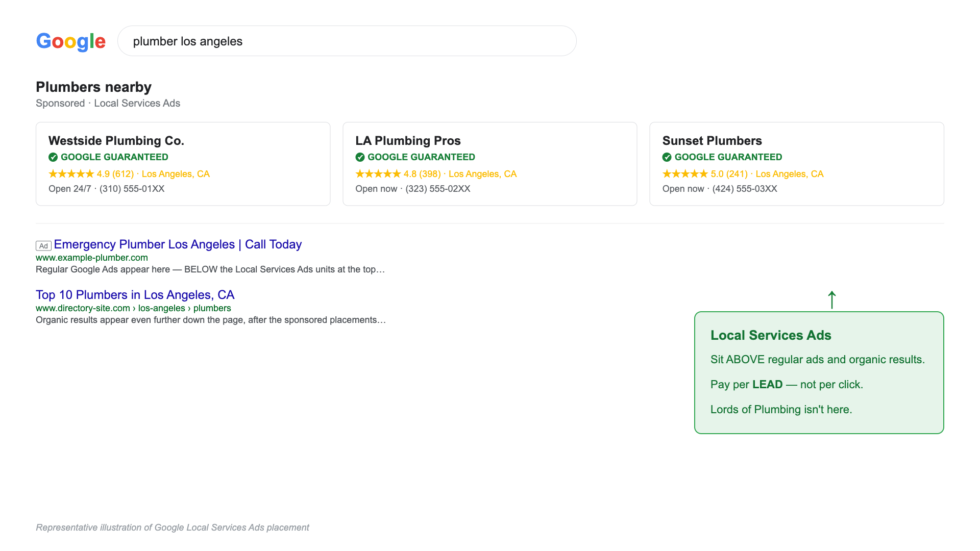Click LA Plumbing Pros star rating icons
Viewport: 980px width, 551px height.
tap(378, 174)
